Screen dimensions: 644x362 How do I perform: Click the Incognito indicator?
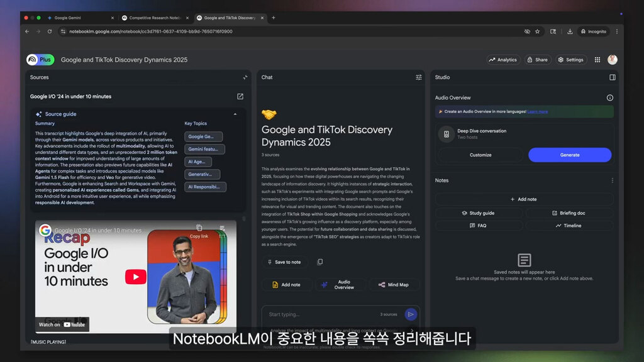coord(594,31)
